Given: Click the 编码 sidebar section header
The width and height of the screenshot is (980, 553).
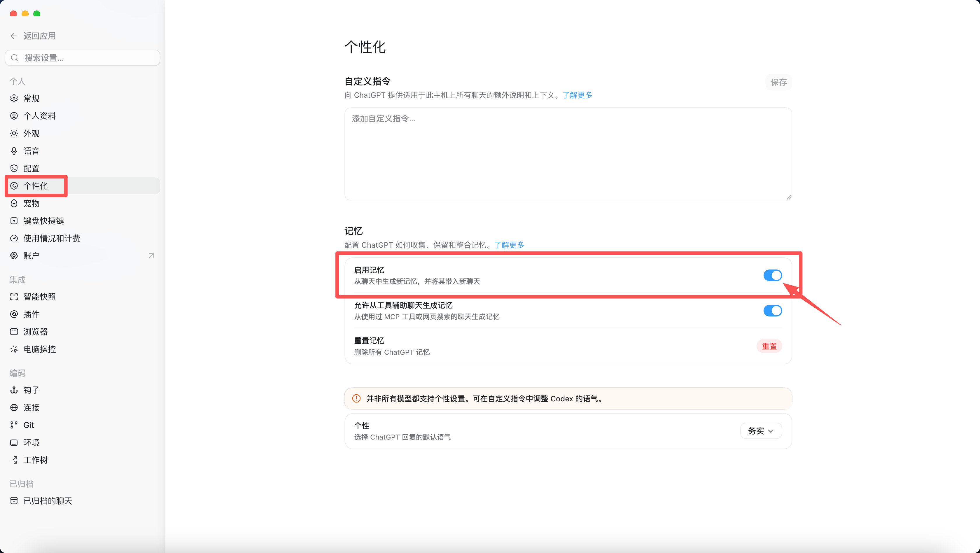Looking at the screenshot, I should coord(17,373).
